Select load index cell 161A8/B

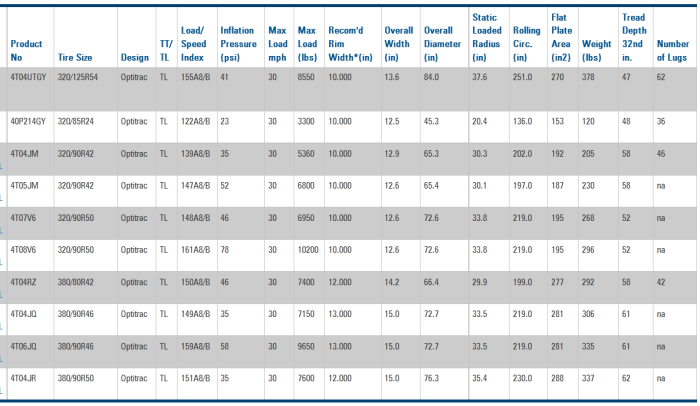(x=195, y=249)
